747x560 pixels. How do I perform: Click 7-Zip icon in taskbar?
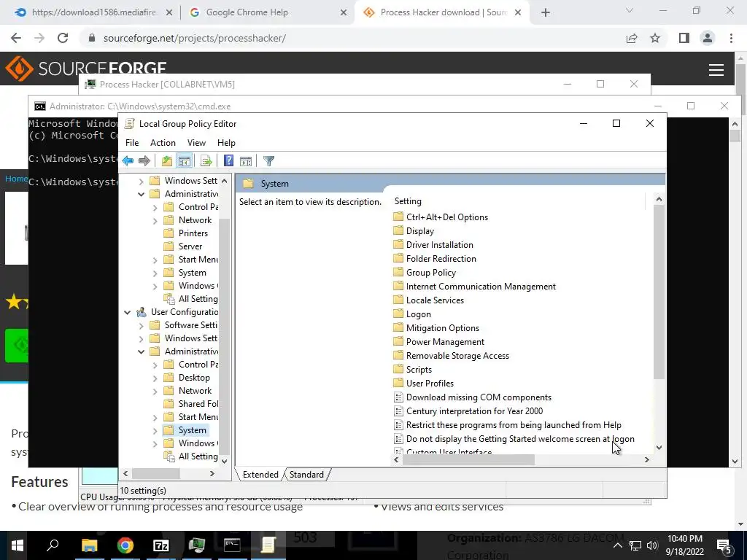point(160,545)
